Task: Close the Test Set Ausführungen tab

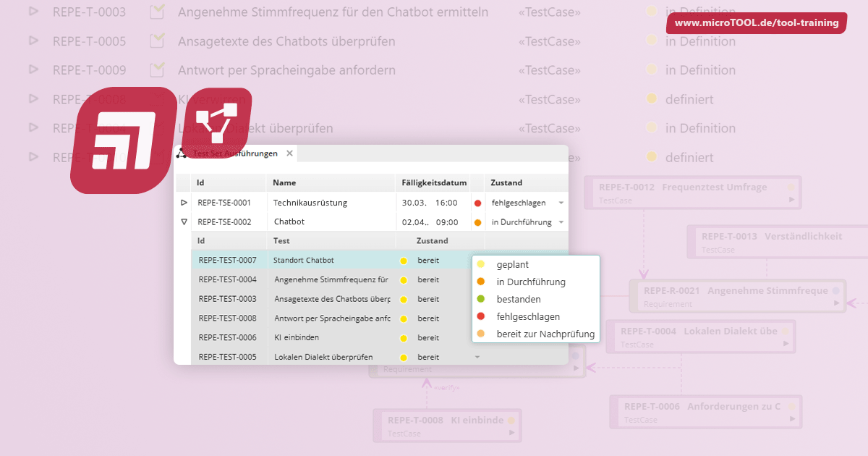Action: pos(289,153)
